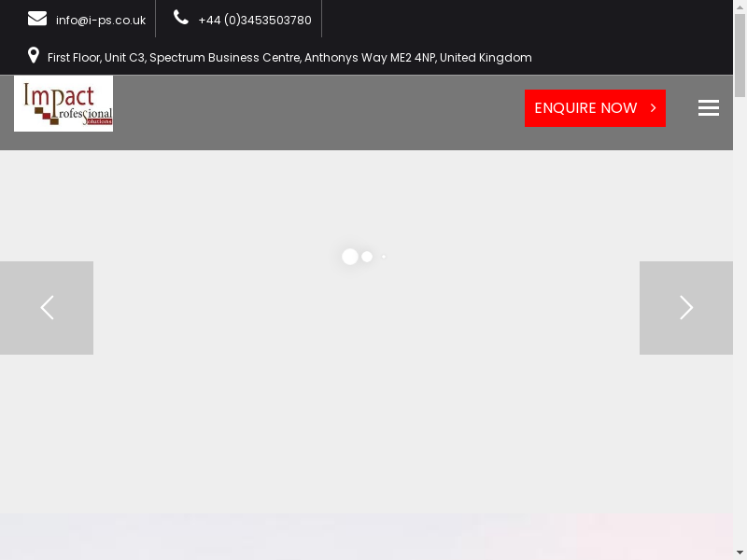Click the Impact Professional Solutions logo

tap(63, 104)
